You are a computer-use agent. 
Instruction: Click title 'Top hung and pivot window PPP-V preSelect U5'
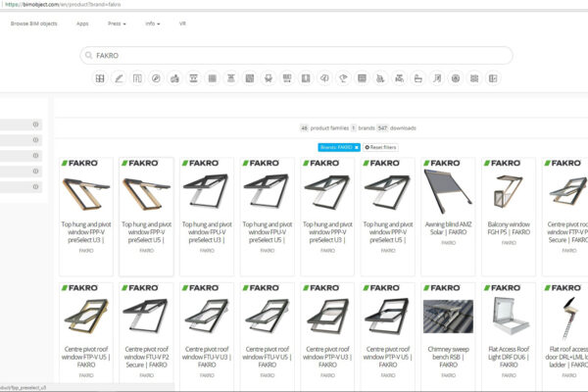click(x=388, y=232)
